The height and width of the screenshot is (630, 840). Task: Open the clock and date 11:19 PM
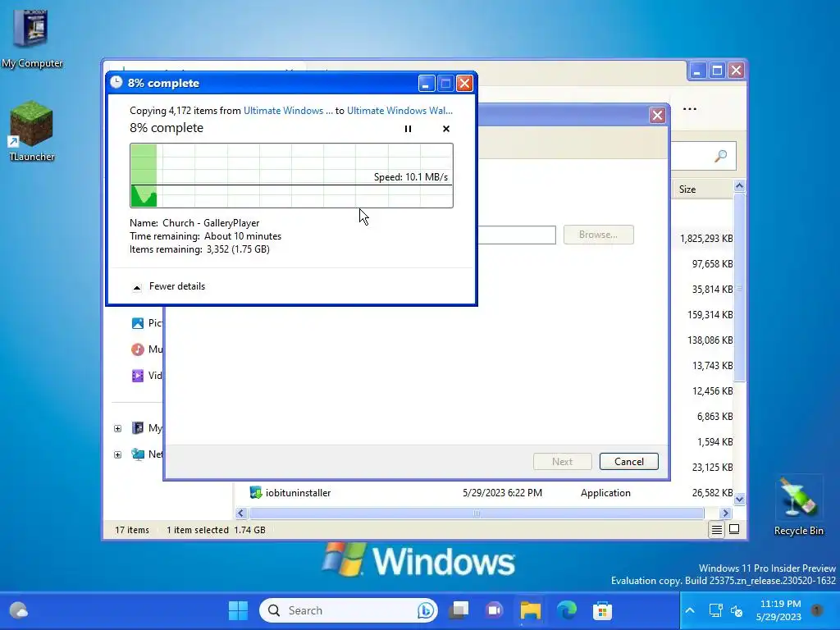pos(779,610)
